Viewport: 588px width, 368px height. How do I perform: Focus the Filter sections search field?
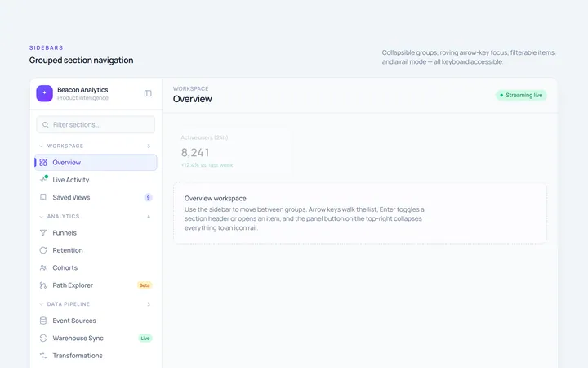pos(96,124)
